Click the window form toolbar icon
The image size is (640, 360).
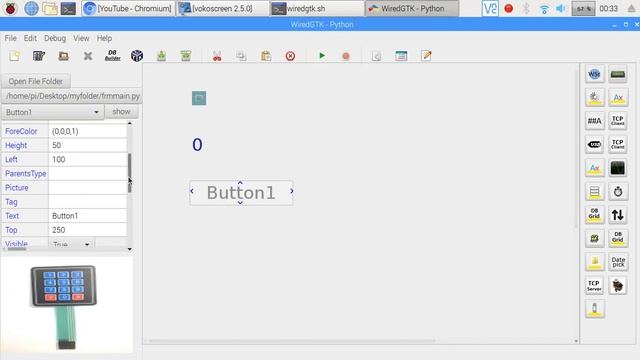(401, 56)
